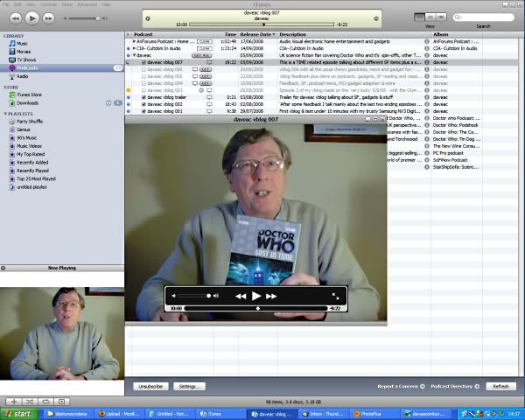Screen dimensions: 525x420
Task: Collapse the daveac podcast episodes
Action: tap(135, 56)
